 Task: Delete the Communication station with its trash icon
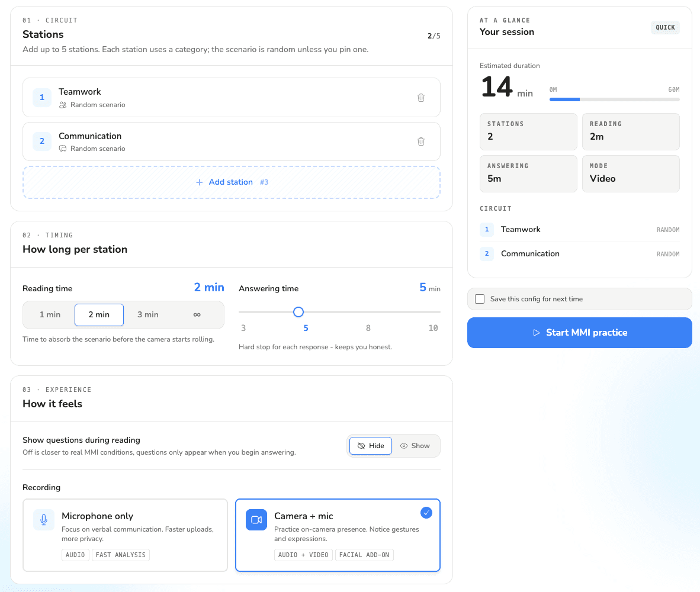(x=420, y=141)
